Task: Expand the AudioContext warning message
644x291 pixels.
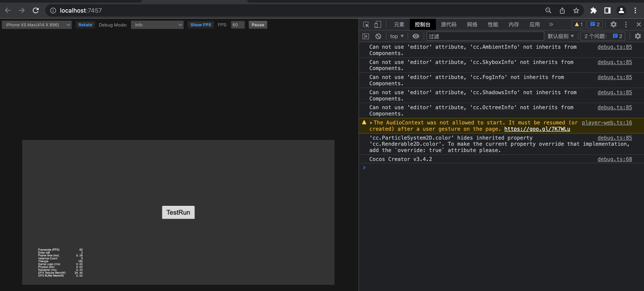Action: tap(371, 123)
